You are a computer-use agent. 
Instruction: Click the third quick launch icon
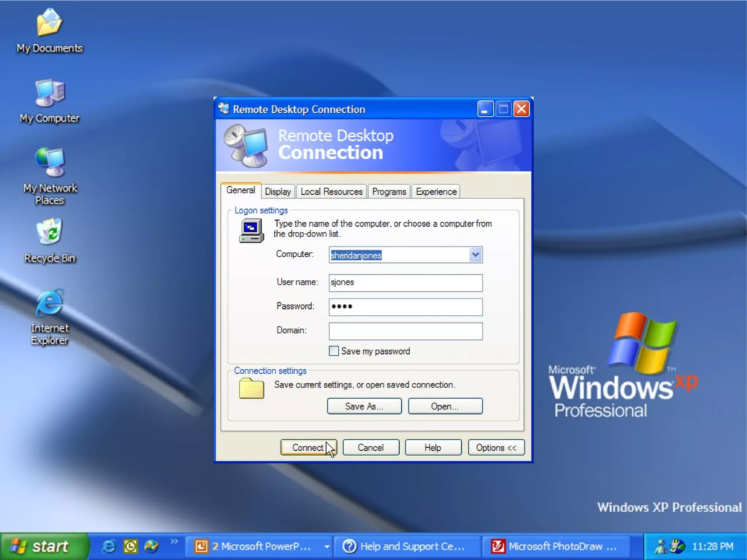(x=151, y=546)
